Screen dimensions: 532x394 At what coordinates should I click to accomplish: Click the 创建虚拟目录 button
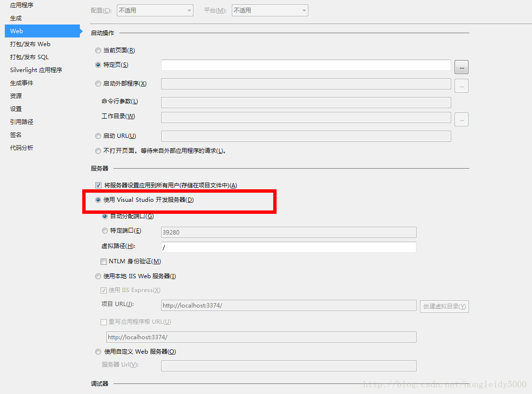(444, 307)
